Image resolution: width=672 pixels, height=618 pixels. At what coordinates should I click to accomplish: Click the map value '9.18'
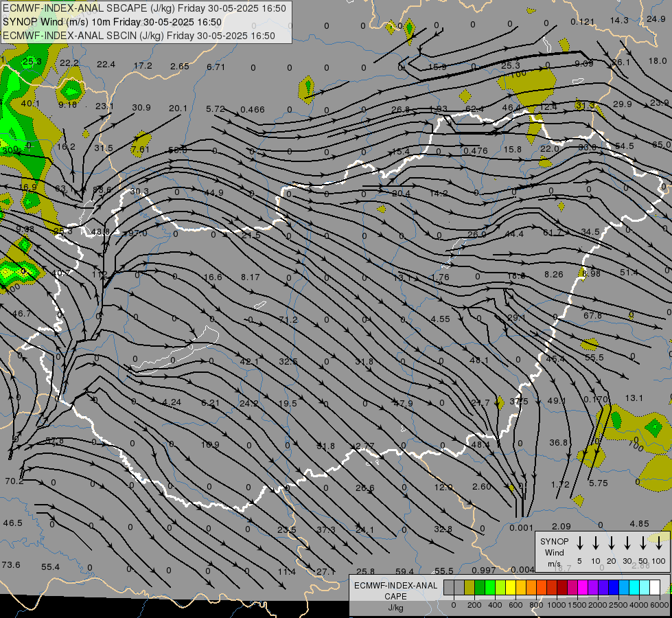pos(68,104)
